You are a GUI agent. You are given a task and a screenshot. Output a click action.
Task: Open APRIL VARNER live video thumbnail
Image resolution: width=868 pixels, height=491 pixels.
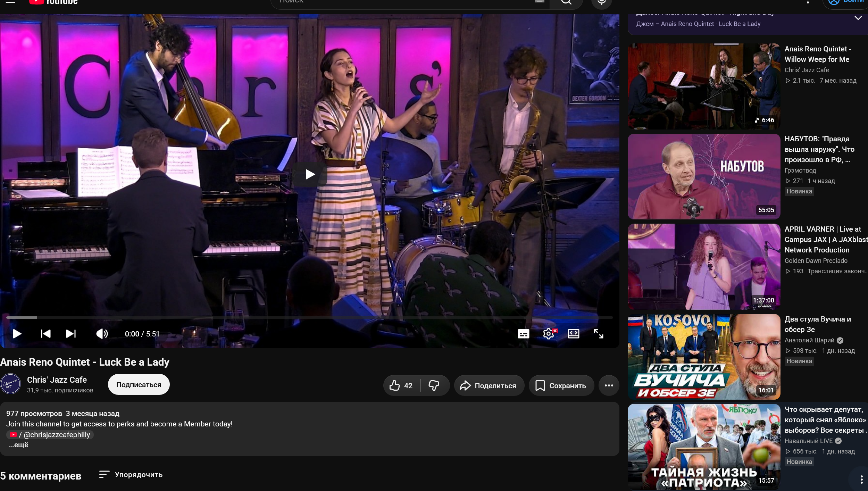point(704,267)
